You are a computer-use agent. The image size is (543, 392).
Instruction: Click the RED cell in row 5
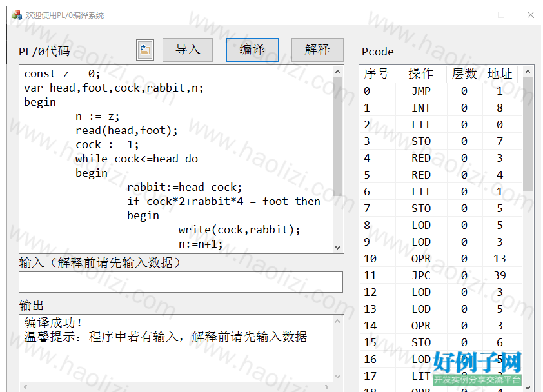click(421, 175)
